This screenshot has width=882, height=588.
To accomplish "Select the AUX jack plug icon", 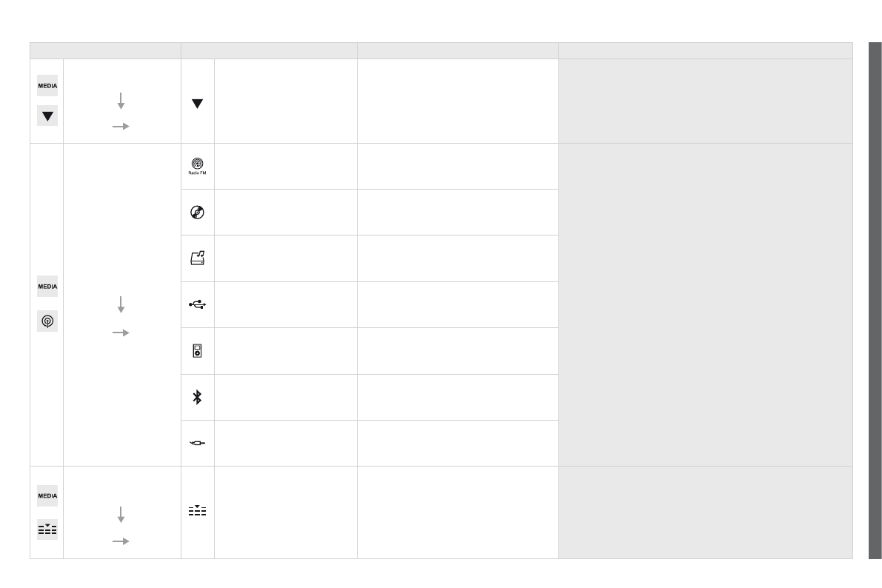I will coord(197,443).
